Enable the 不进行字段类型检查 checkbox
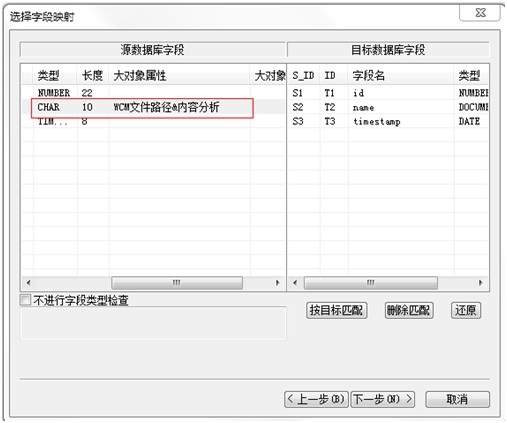This screenshot has width=507, height=423. coord(25,300)
